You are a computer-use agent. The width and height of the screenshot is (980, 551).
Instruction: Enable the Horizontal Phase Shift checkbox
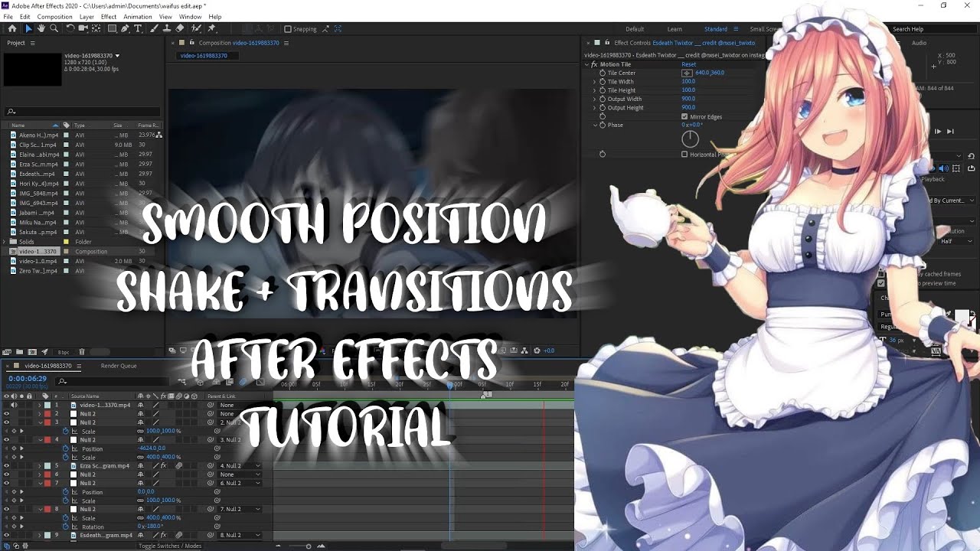point(684,154)
